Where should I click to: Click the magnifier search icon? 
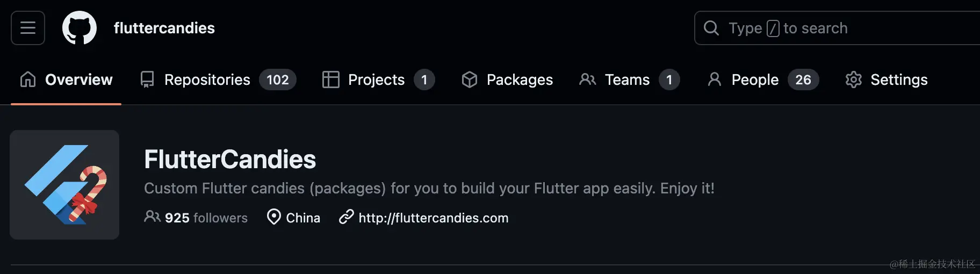coord(711,28)
